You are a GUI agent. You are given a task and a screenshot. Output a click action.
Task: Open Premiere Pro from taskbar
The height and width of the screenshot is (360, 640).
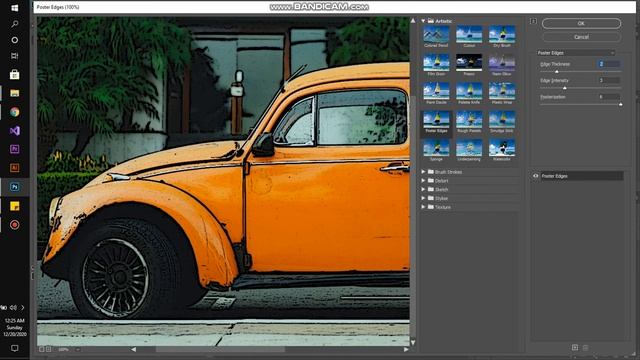(x=15, y=149)
